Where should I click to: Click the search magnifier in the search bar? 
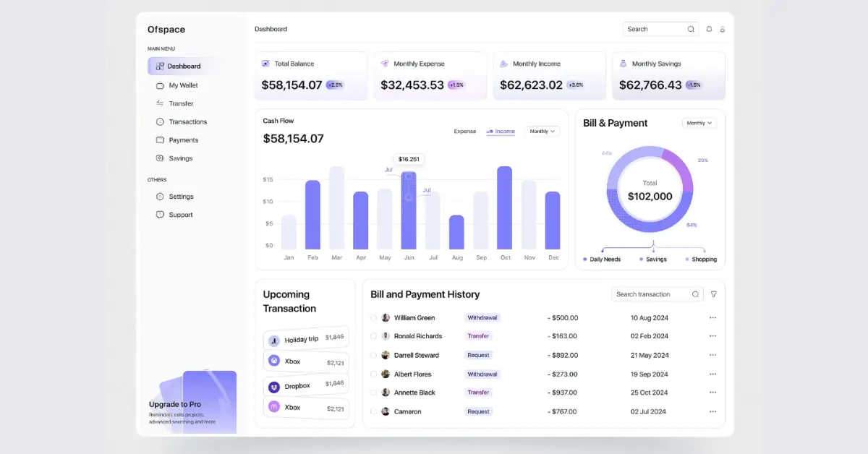pos(690,28)
